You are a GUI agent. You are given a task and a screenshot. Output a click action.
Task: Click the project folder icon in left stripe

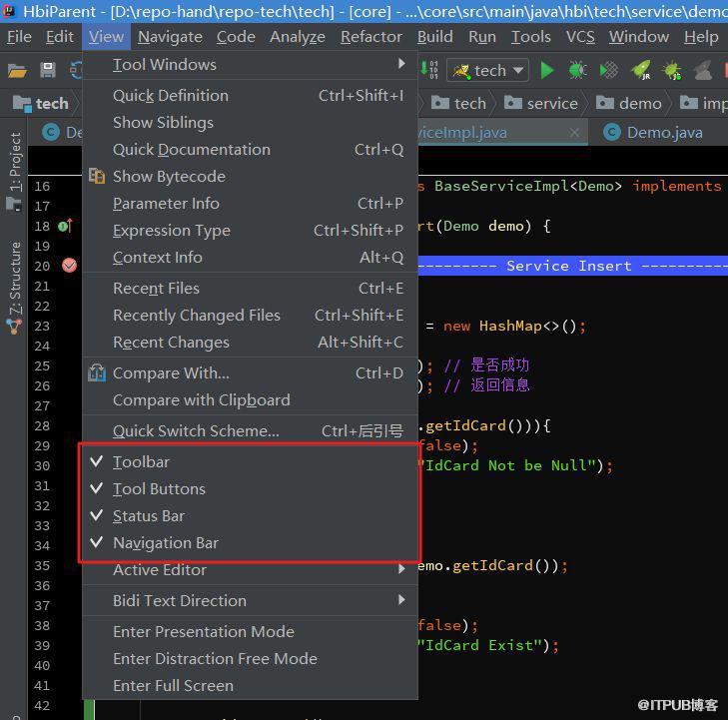(14, 205)
